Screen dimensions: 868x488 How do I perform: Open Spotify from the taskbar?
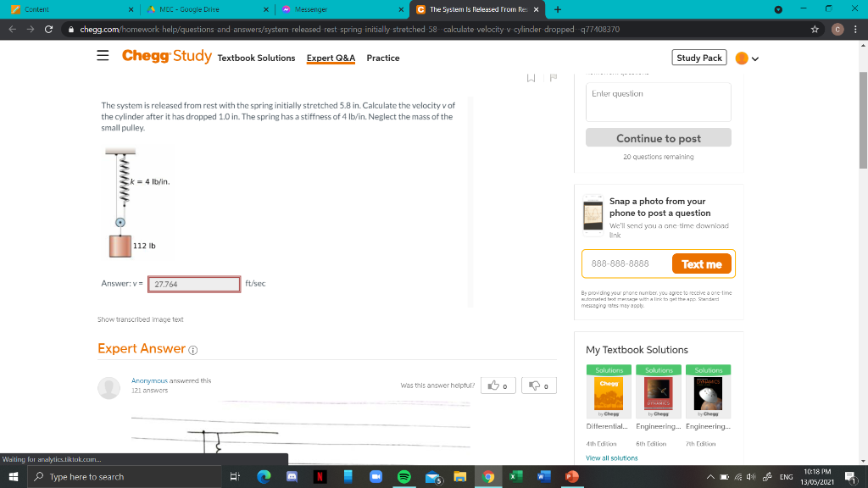click(404, 477)
